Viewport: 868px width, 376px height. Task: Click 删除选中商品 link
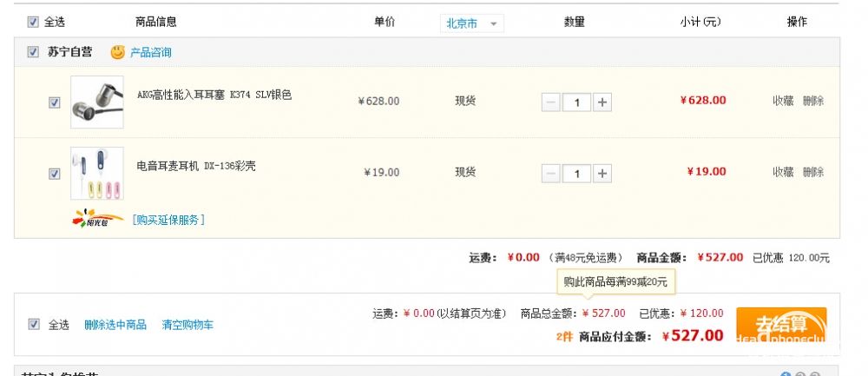115,325
